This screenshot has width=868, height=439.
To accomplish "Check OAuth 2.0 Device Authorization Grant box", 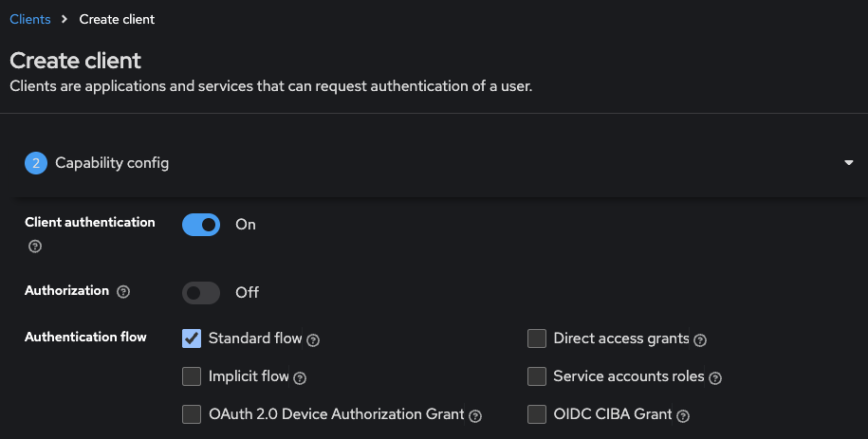I will pyautogui.click(x=192, y=414).
